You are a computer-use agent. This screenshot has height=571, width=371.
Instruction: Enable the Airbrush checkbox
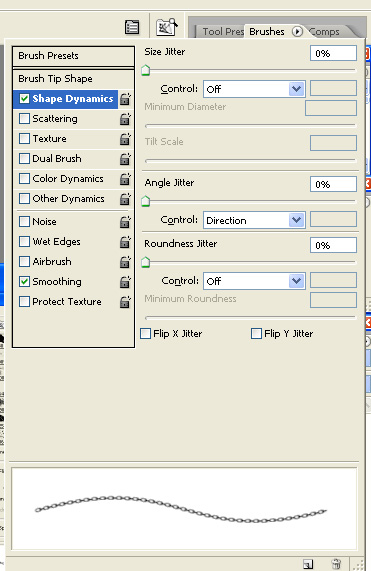24,262
